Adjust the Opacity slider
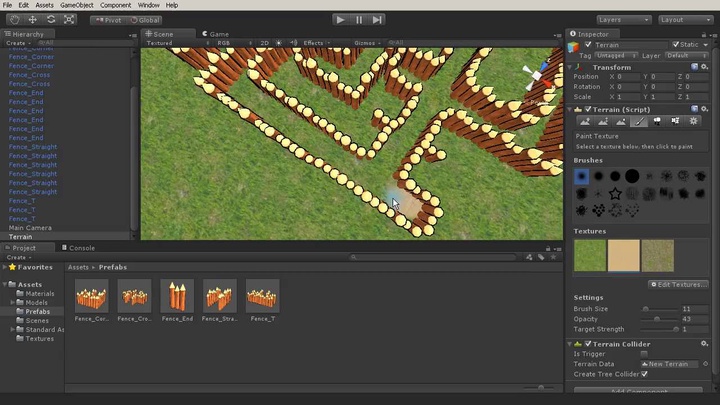Screen dimensions: 720x405 [x=656, y=319]
